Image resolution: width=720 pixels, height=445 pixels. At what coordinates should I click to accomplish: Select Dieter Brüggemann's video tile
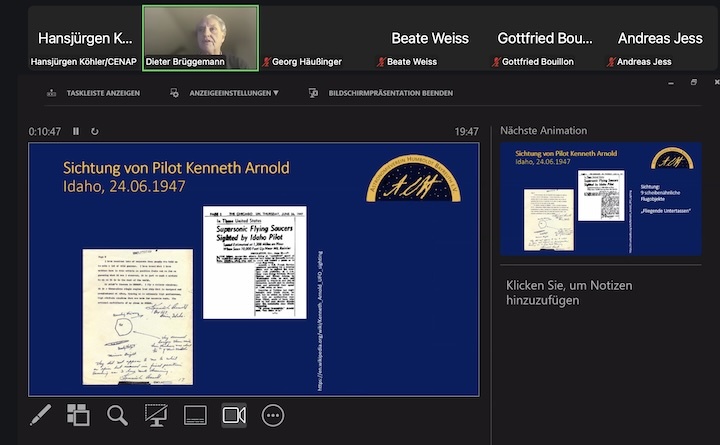pos(201,38)
